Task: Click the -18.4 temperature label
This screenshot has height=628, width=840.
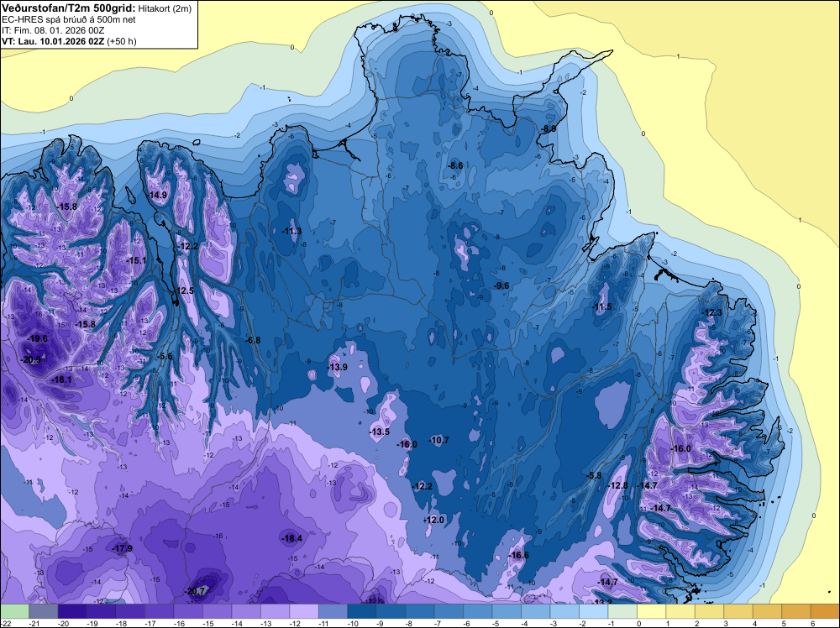Action: click(x=292, y=539)
